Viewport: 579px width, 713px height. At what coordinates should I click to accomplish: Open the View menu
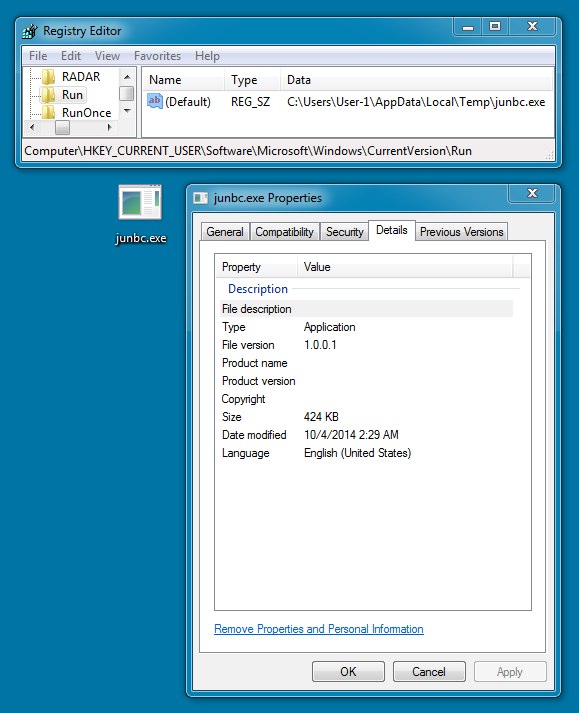click(107, 56)
